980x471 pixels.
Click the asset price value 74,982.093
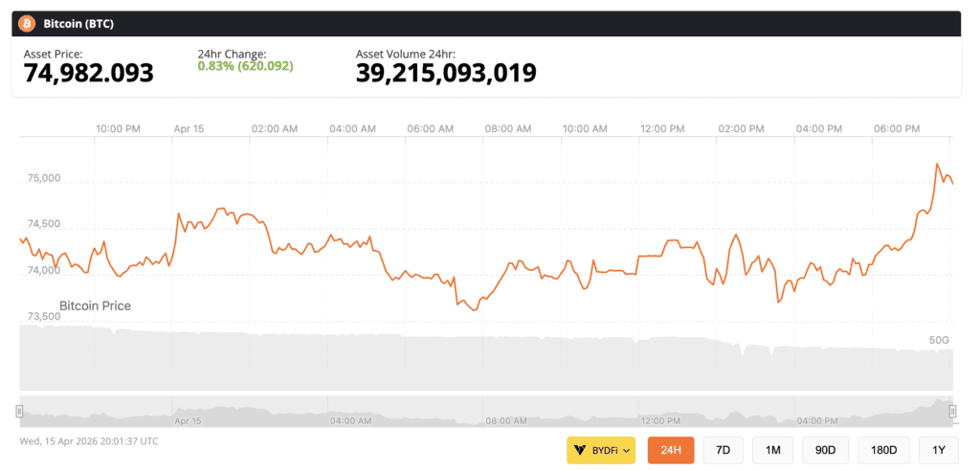click(x=88, y=73)
